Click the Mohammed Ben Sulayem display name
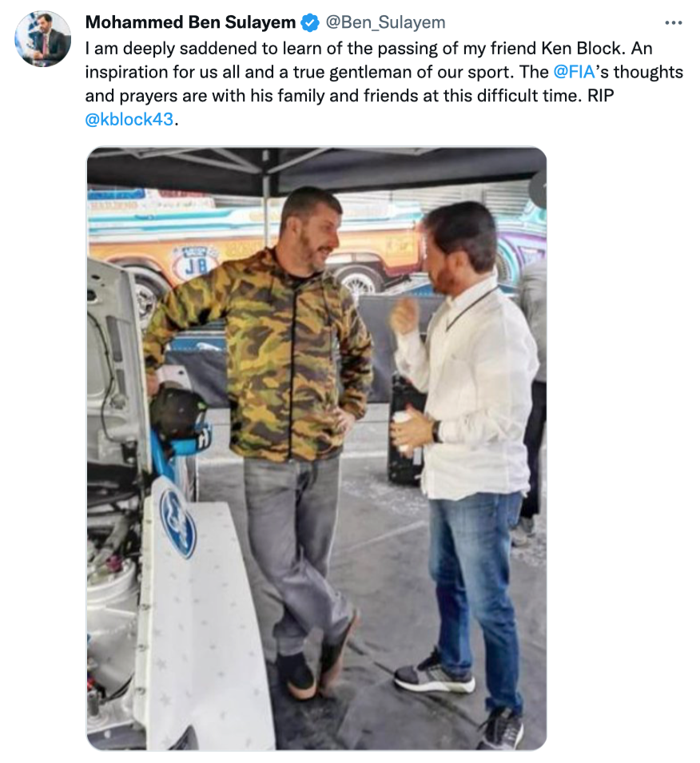 (x=190, y=22)
